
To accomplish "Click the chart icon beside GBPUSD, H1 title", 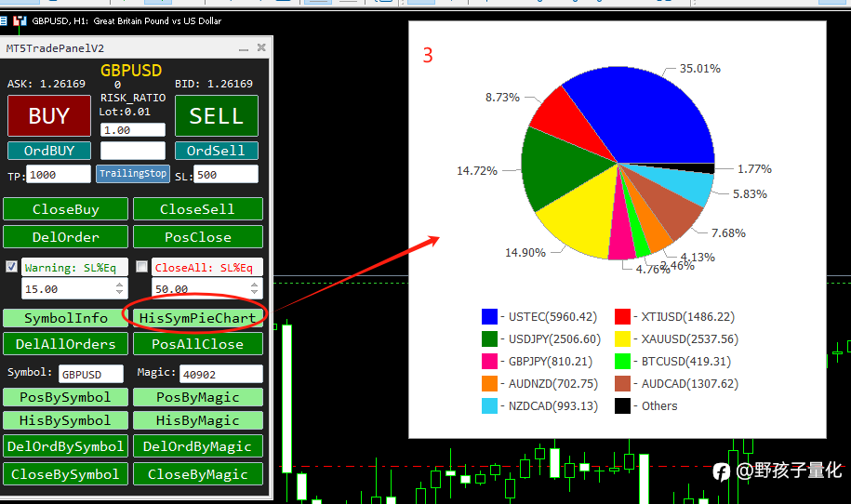I will 20,21.
